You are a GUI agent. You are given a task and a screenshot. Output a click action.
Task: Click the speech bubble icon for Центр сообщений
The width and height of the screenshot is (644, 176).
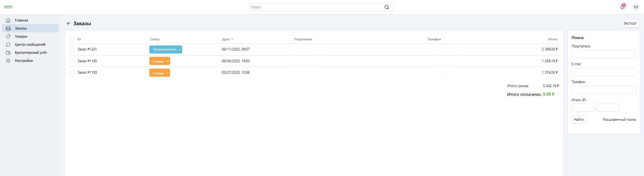pos(8,44)
